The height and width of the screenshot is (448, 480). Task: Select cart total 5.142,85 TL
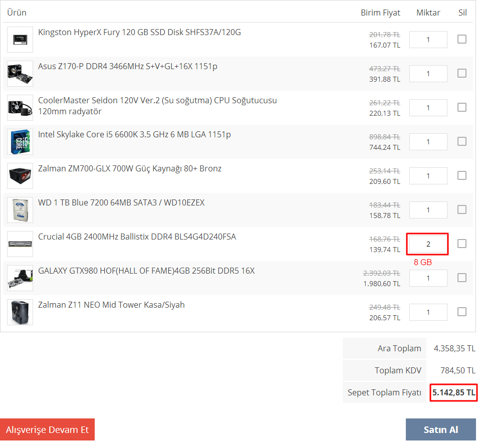453,392
